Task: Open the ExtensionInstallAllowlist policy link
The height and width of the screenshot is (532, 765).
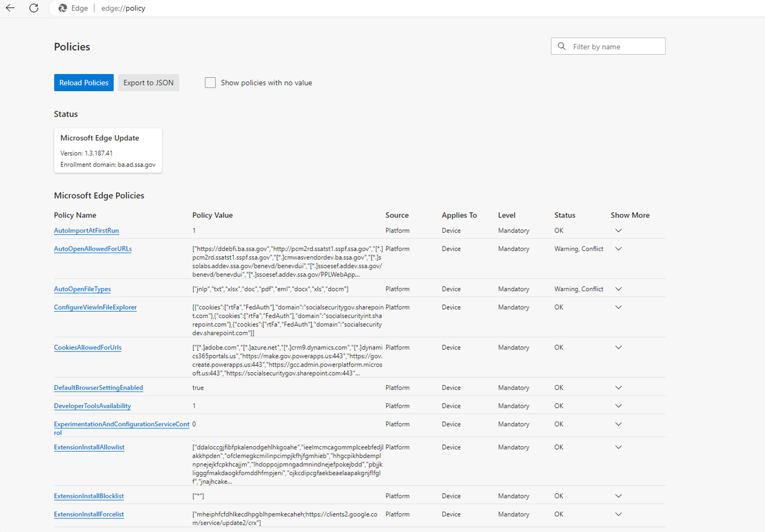Action: (89, 447)
